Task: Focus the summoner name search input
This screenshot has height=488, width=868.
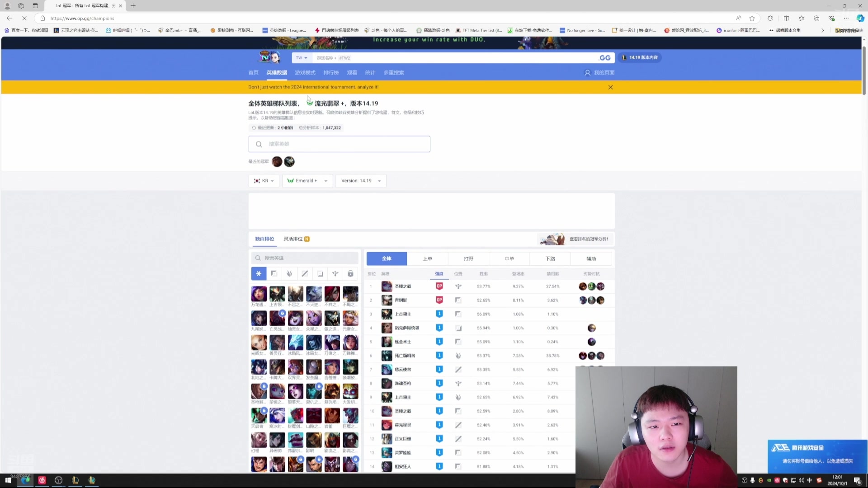Action: coord(454,58)
